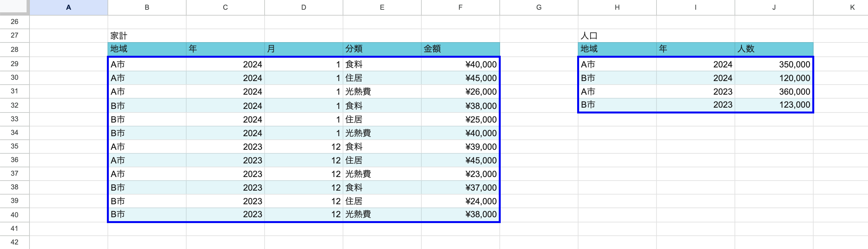Click the 人口 title cell

[617, 36]
